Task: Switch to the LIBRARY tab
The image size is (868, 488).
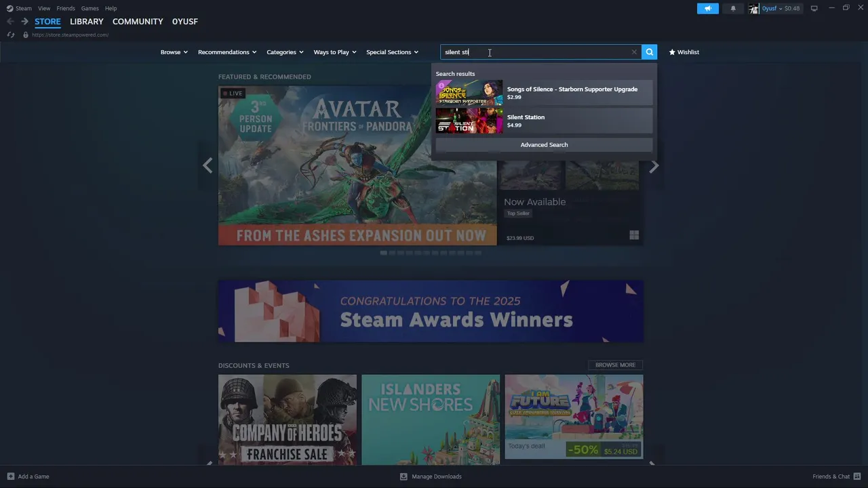Action: [x=87, y=22]
